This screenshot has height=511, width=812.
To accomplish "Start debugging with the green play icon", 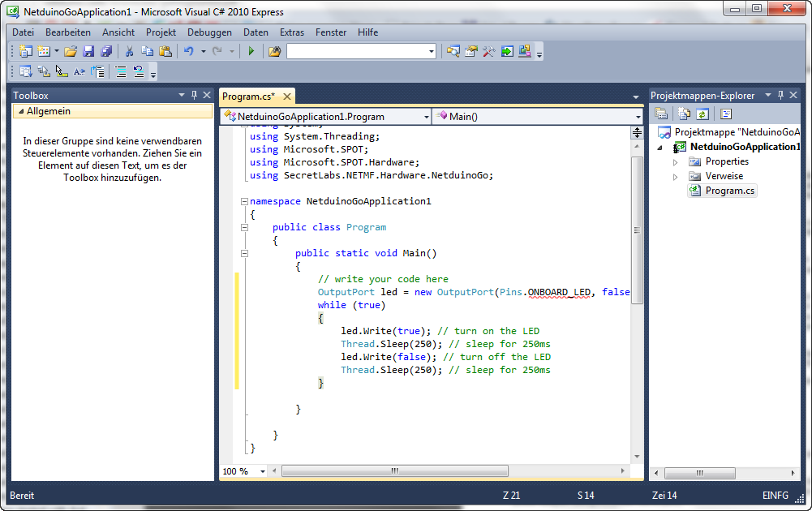I will (x=251, y=51).
